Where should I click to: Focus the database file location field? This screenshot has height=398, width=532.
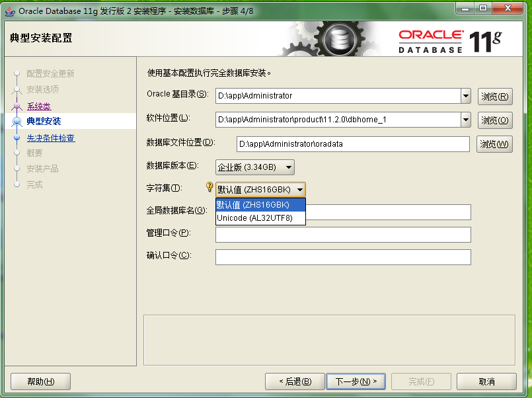[x=353, y=144]
